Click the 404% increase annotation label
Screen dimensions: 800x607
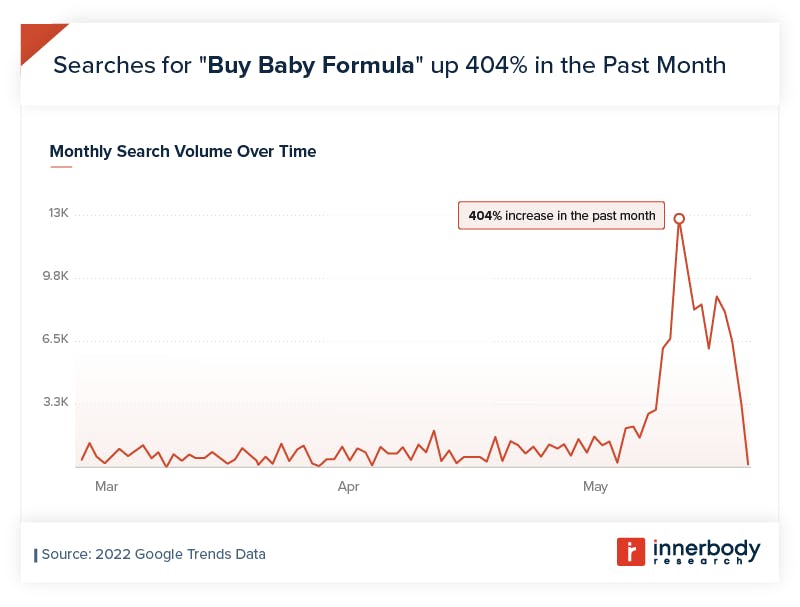click(x=561, y=215)
